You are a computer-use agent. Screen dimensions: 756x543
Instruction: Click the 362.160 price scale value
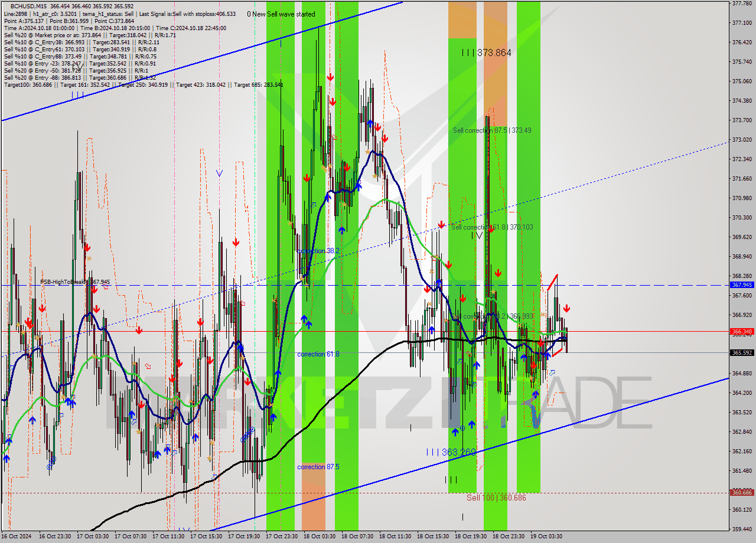pos(742,451)
